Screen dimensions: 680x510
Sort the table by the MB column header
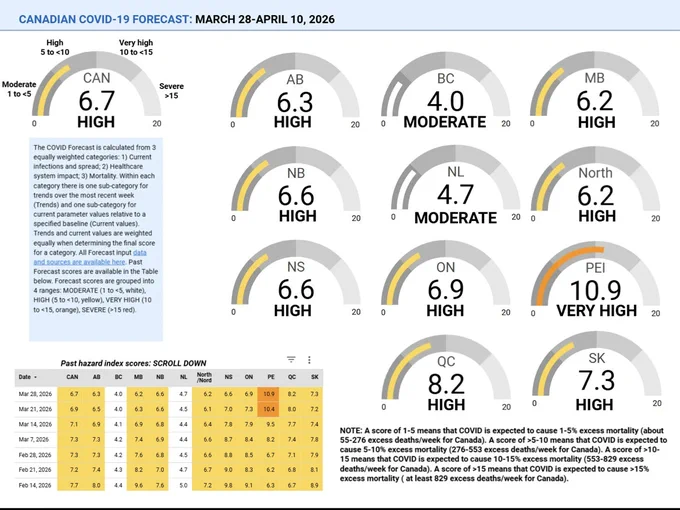pos(138,377)
